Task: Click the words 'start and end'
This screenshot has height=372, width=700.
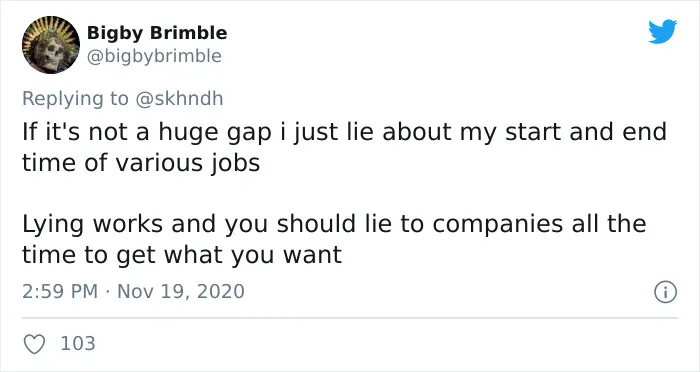Action: tap(586, 133)
